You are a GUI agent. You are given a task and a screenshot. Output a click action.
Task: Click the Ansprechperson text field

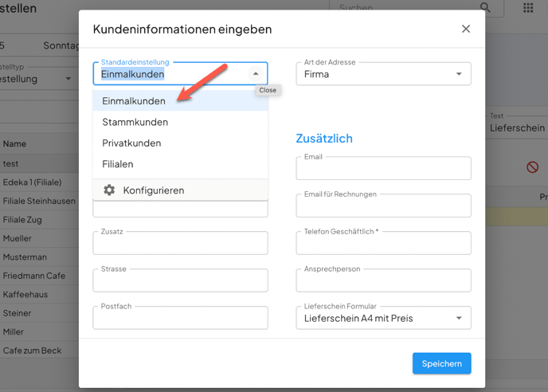coord(383,281)
